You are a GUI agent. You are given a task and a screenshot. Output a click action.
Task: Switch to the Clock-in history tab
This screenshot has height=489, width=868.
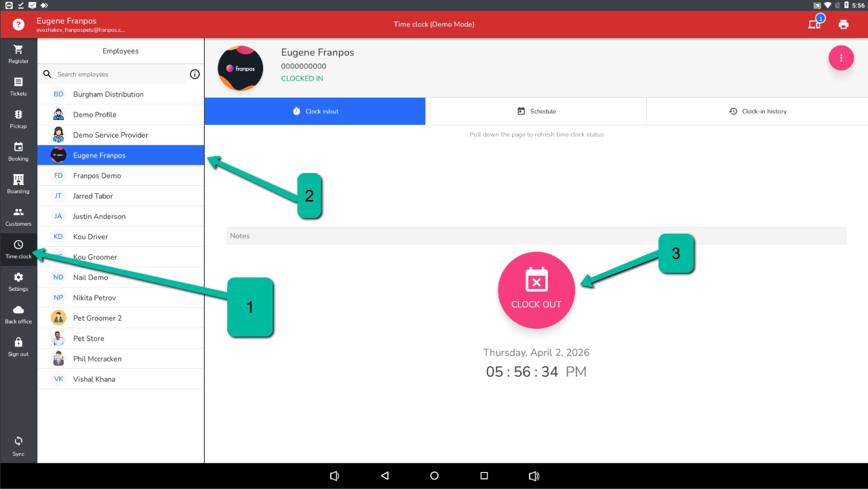coord(757,111)
